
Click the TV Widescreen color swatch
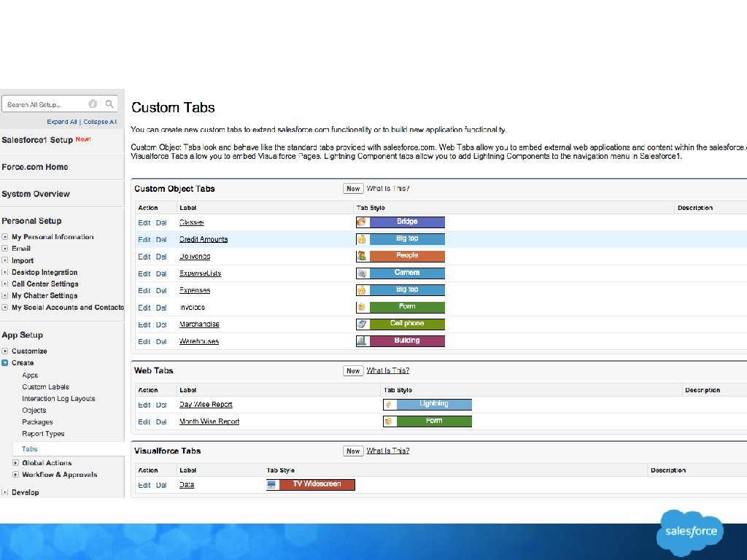pos(317,484)
